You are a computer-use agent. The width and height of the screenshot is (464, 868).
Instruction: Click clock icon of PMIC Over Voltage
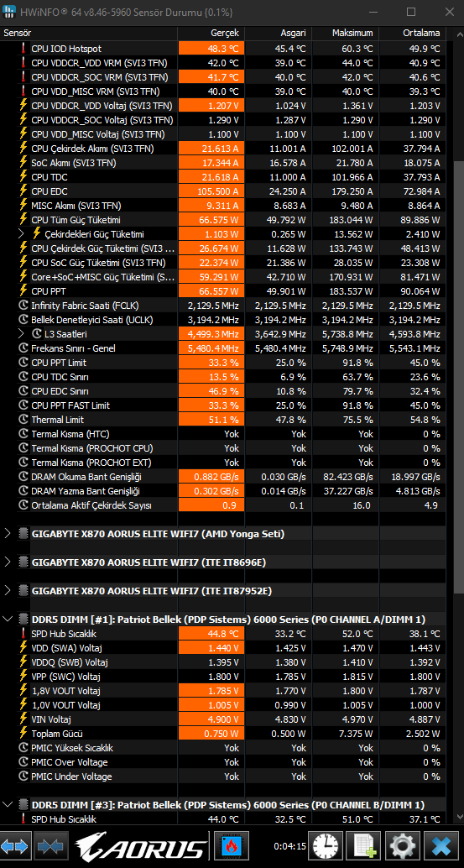coord(23,762)
